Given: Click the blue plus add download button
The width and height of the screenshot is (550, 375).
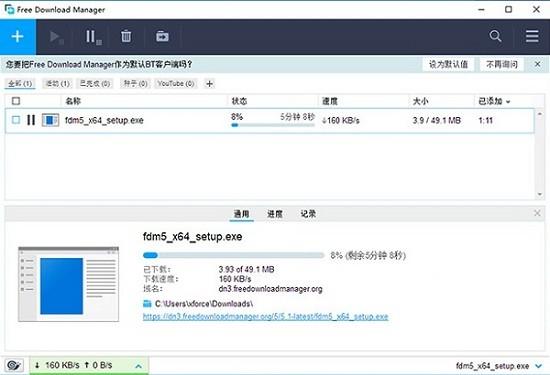Looking at the screenshot, I should pyautogui.click(x=18, y=36).
